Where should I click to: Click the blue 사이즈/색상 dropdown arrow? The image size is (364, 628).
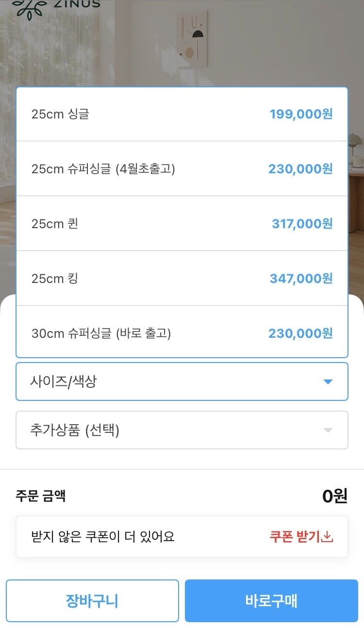328,382
